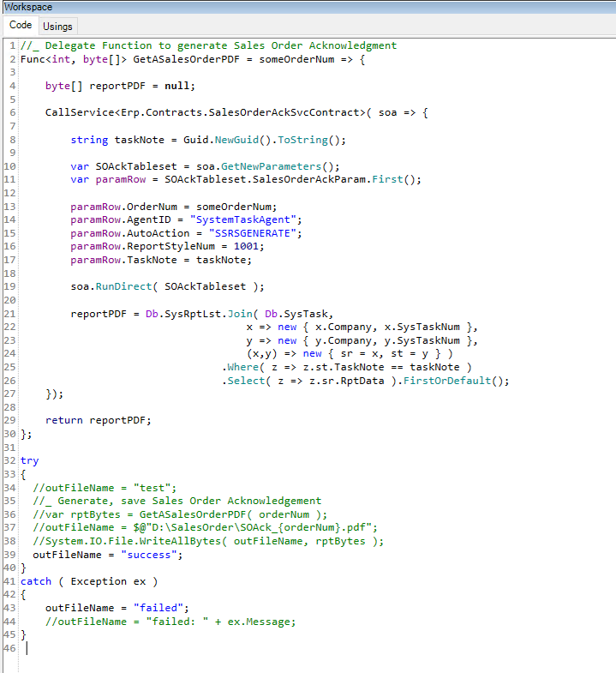Click '(x,y) => new { sr = x, st = y }'
This screenshot has width=616, height=673.
coord(350,354)
